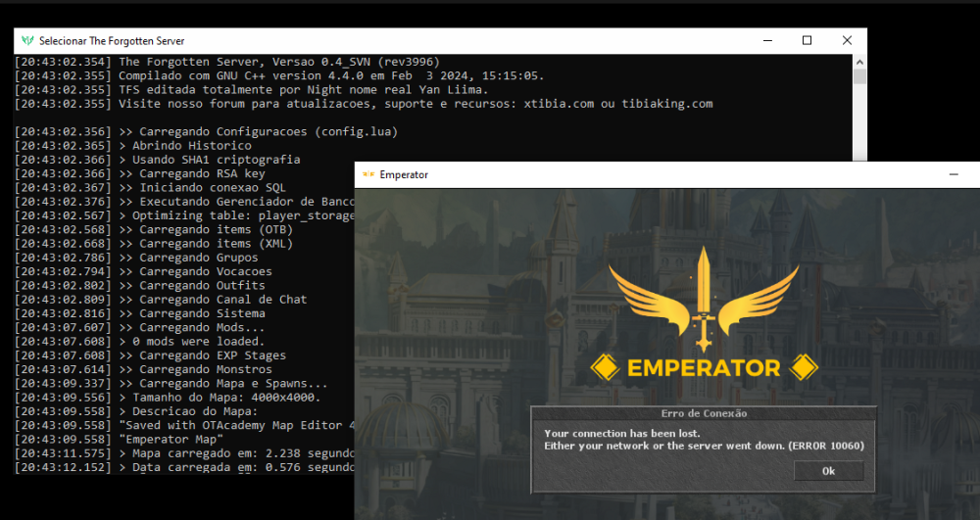Click the console line 'Versao 0.4_SVN (rev3996)'
The image size is (980, 520).
(x=227, y=62)
